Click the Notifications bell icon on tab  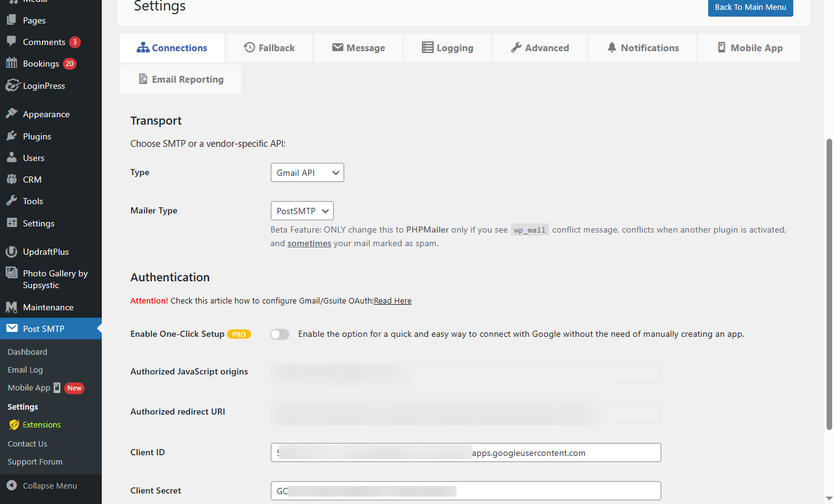click(x=612, y=48)
